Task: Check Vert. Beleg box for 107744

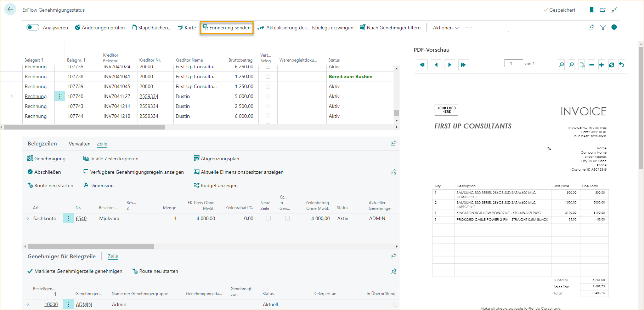Action: [268, 116]
